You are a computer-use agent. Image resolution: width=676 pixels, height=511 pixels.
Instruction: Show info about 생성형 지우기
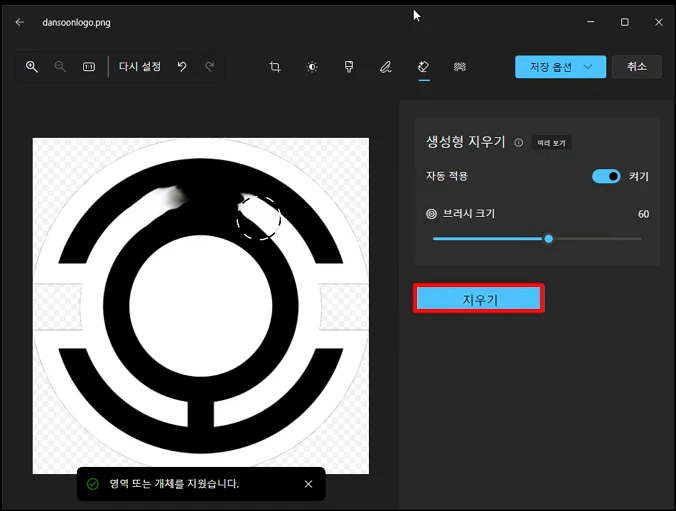pos(519,143)
